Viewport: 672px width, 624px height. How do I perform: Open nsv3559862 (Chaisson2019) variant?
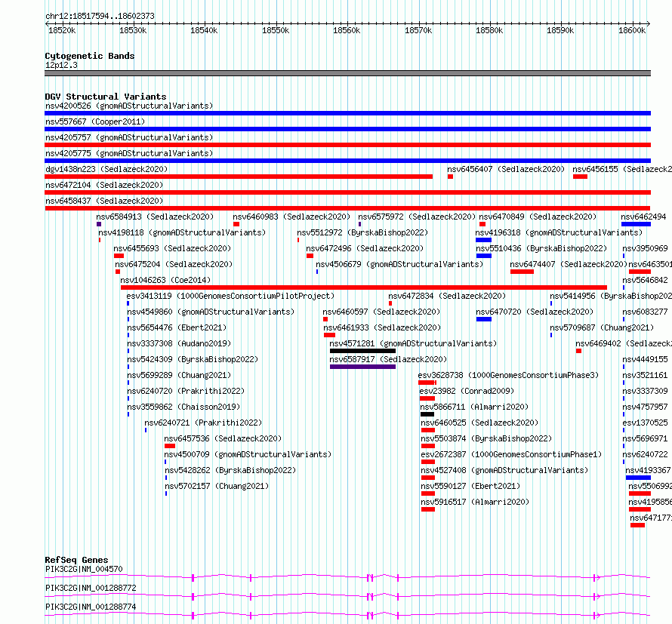(184, 407)
